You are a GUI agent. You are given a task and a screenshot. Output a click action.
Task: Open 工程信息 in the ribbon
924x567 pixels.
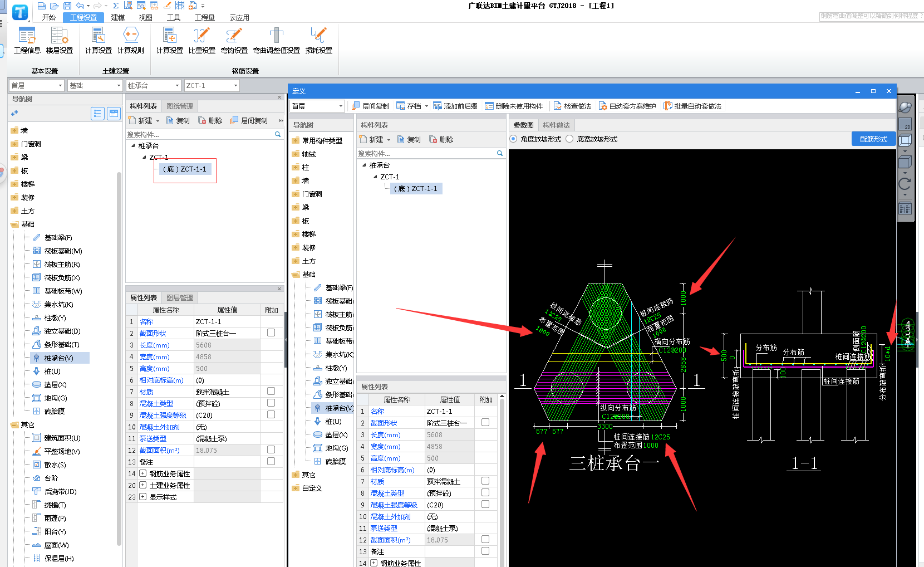(x=27, y=41)
